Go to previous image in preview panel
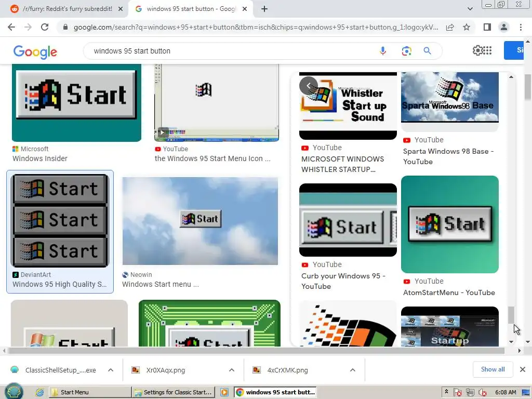The height and width of the screenshot is (399, 532). coord(309,86)
